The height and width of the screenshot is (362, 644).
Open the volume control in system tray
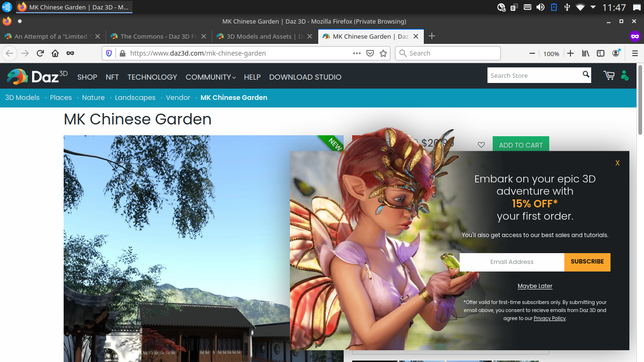540,7
